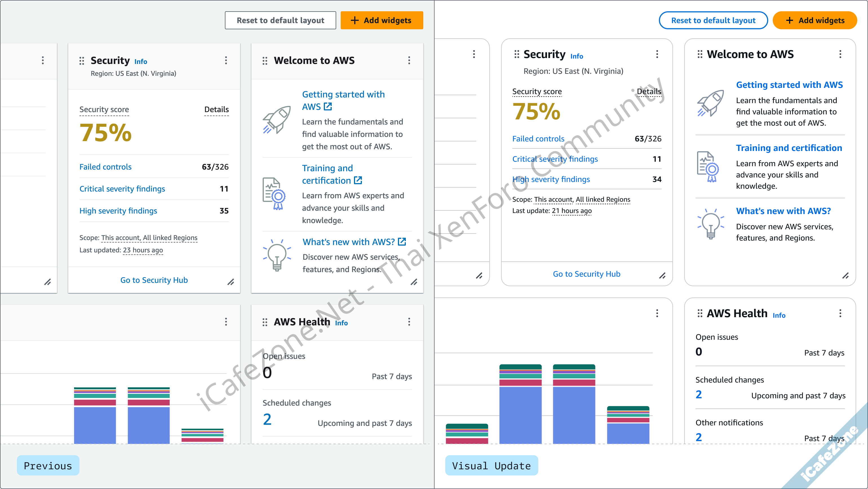
Task: Click rectangular Reset to default layout button
Action: click(280, 20)
